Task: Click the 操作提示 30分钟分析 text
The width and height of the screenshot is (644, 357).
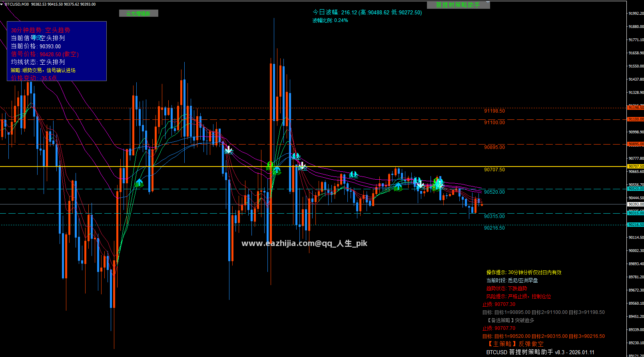Action: 524,272
